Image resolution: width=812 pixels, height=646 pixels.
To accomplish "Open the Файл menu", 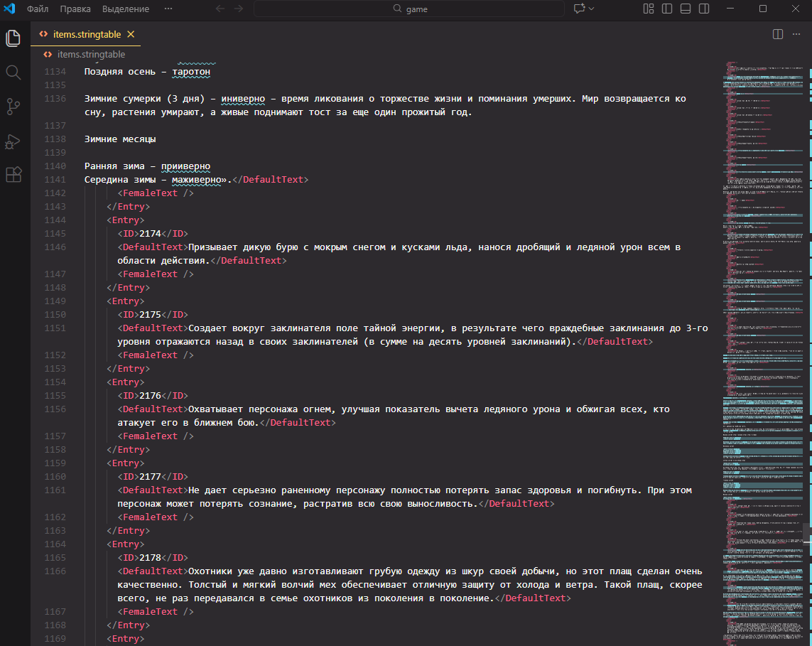I will click(38, 9).
